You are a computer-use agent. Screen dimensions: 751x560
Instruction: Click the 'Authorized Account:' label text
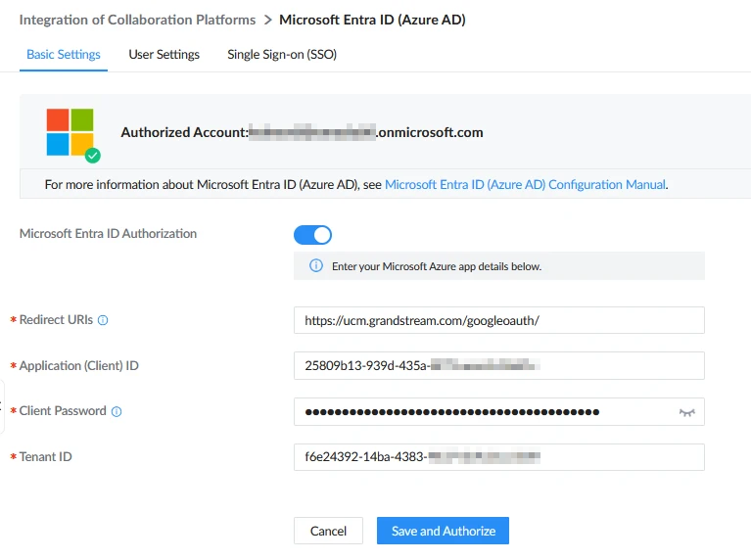pyautogui.click(x=184, y=132)
